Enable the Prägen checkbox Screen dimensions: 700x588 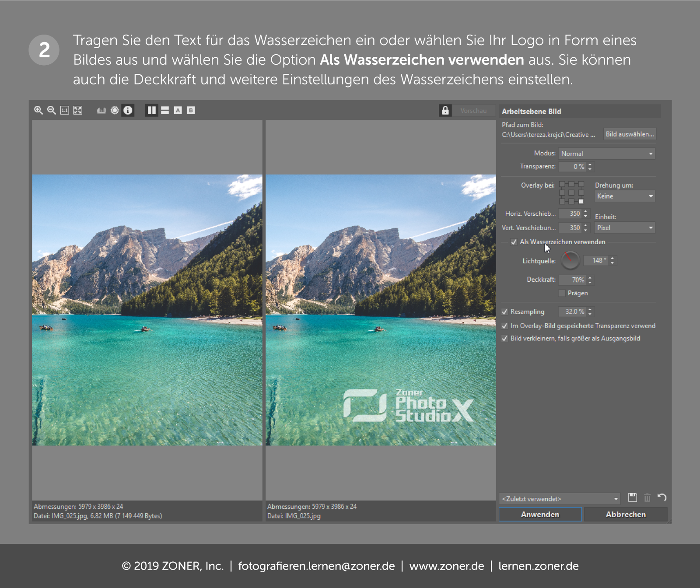562,293
